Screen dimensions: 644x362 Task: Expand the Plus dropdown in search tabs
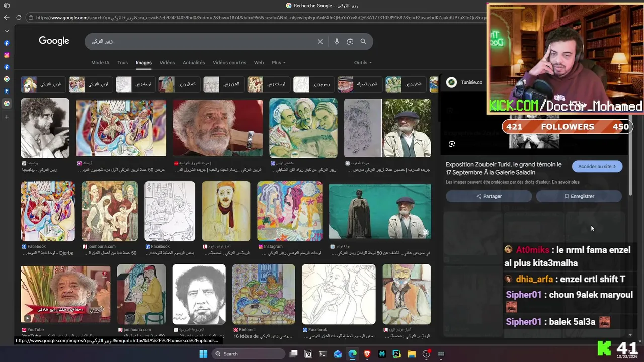[x=279, y=63]
